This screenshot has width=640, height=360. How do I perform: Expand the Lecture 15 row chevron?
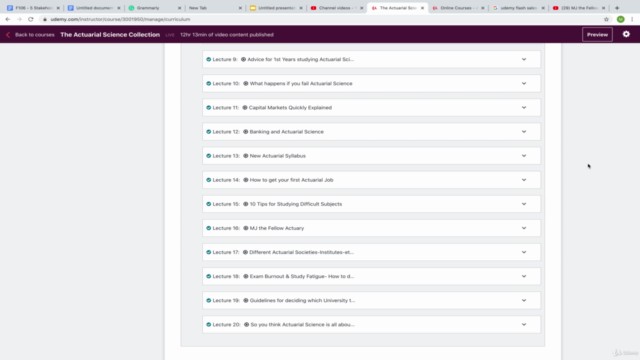tap(524, 204)
